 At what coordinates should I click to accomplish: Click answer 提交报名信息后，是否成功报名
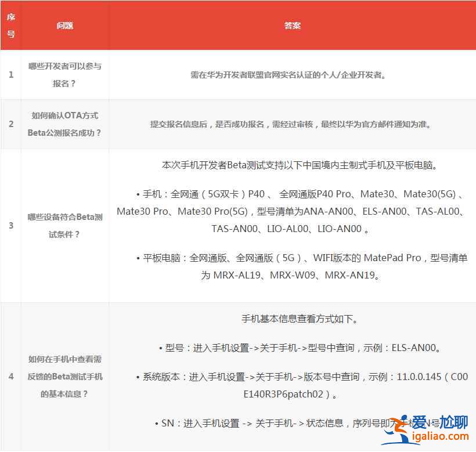[291, 124]
